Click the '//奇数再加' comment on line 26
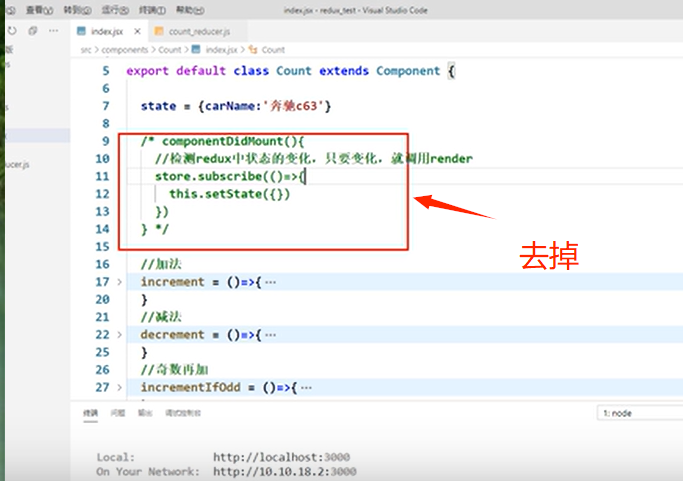 174,369
